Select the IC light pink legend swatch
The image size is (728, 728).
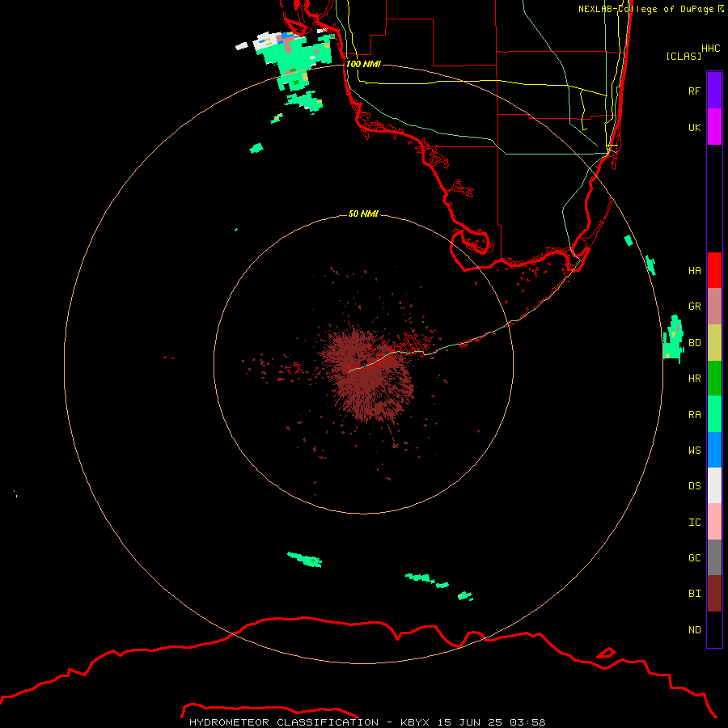(714, 522)
